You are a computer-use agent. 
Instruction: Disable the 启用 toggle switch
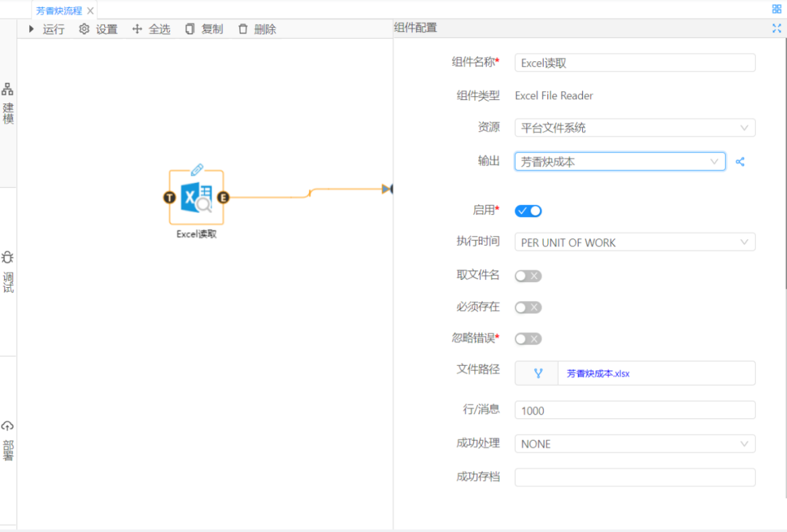(528, 211)
